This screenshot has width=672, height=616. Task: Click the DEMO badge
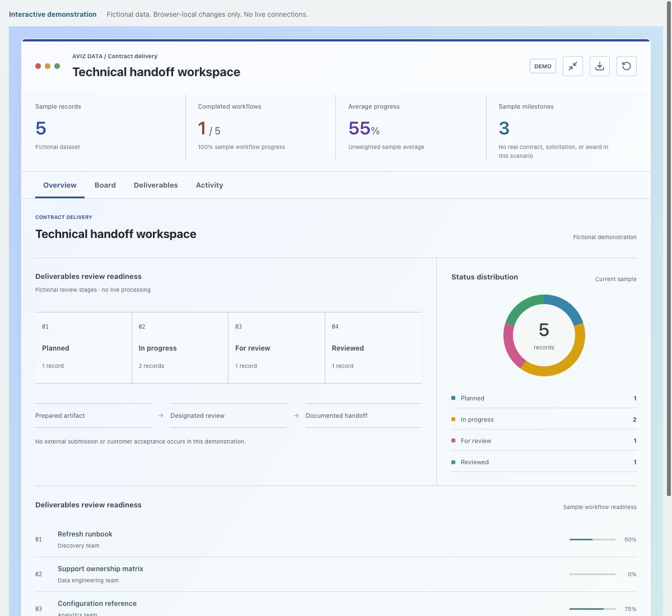pos(543,66)
